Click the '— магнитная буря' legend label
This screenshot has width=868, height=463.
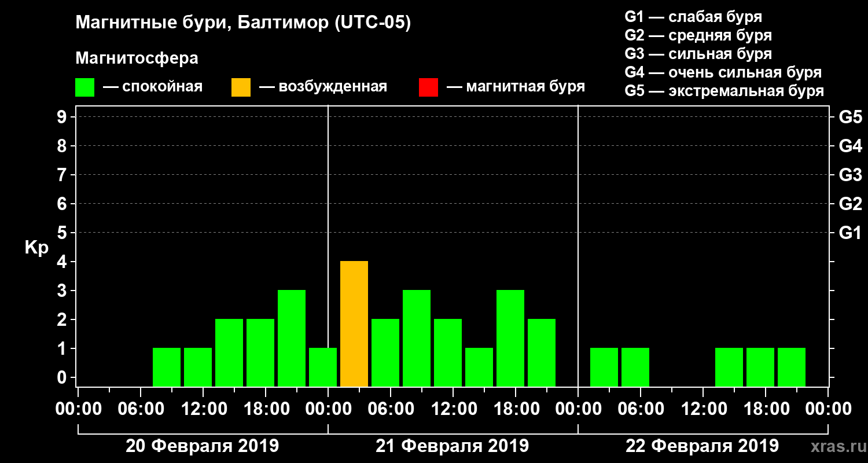(516, 87)
